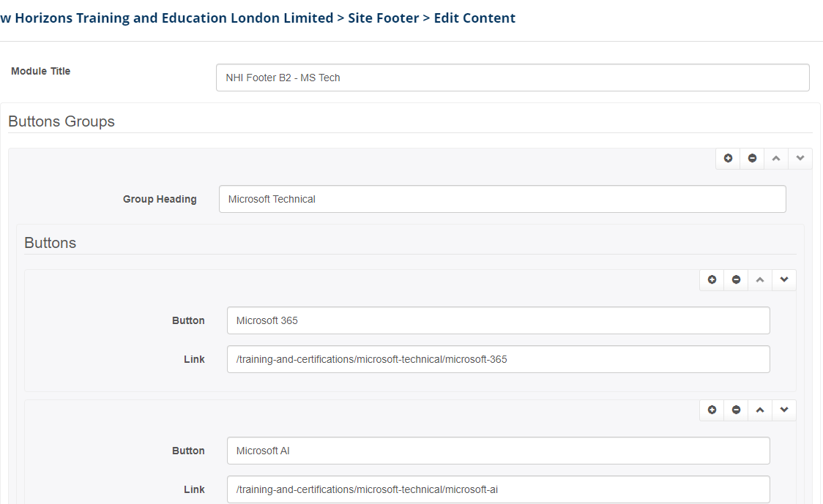Delete the Microsoft AI button entry

736,410
